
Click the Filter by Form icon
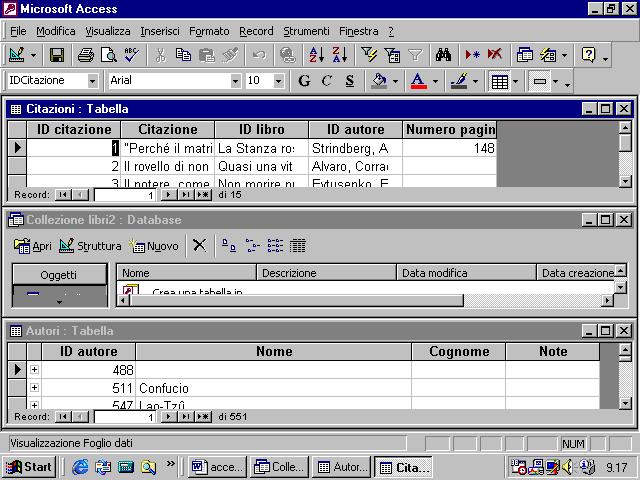tap(392, 55)
